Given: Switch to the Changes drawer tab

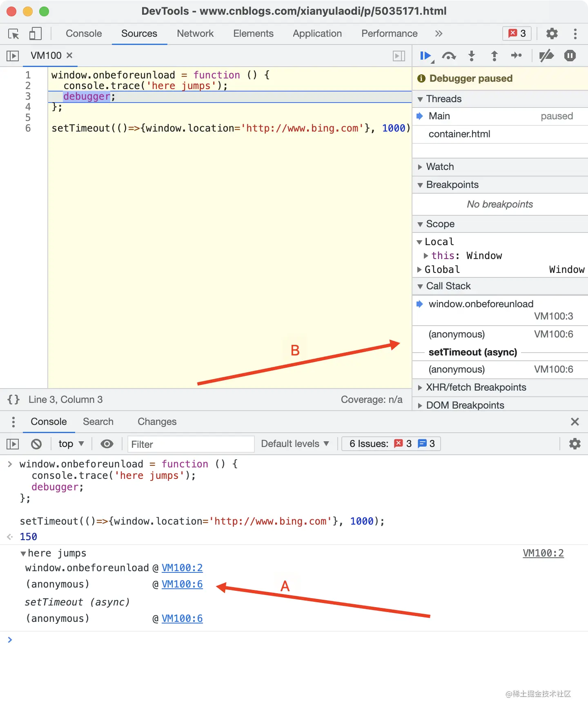Looking at the screenshot, I should [x=157, y=422].
